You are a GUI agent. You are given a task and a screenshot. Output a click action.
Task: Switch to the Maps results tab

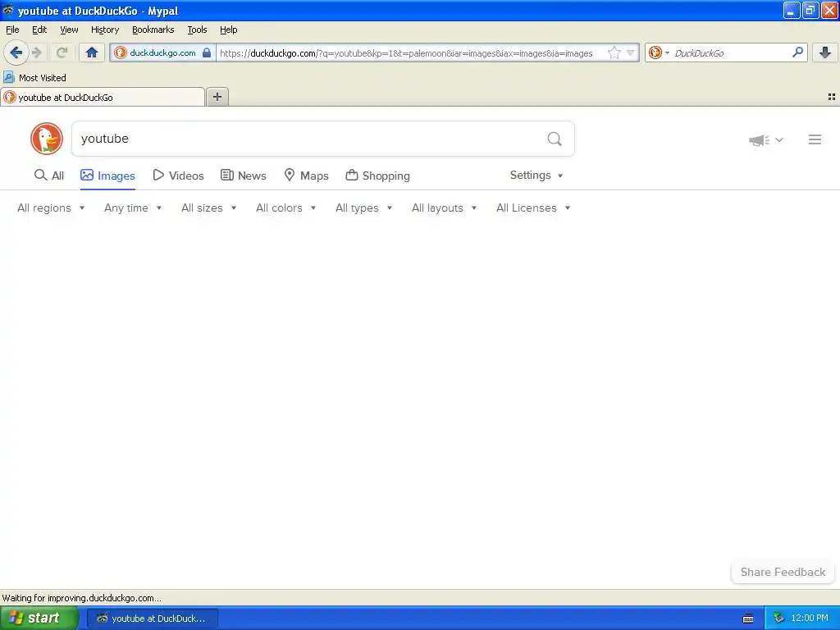click(307, 176)
